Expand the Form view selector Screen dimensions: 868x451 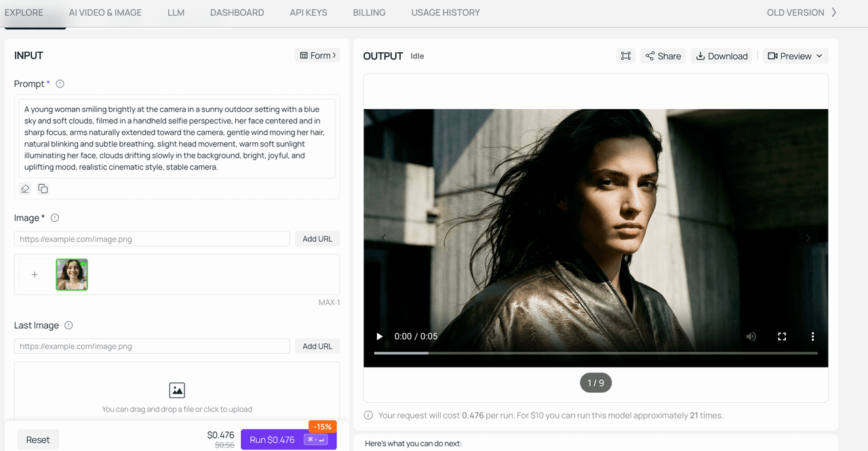tap(318, 56)
